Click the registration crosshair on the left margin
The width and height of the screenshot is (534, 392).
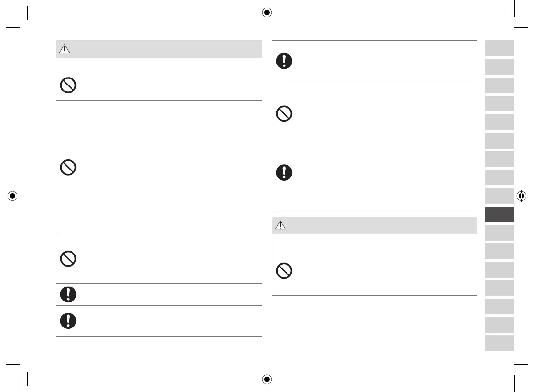click(x=13, y=196)
